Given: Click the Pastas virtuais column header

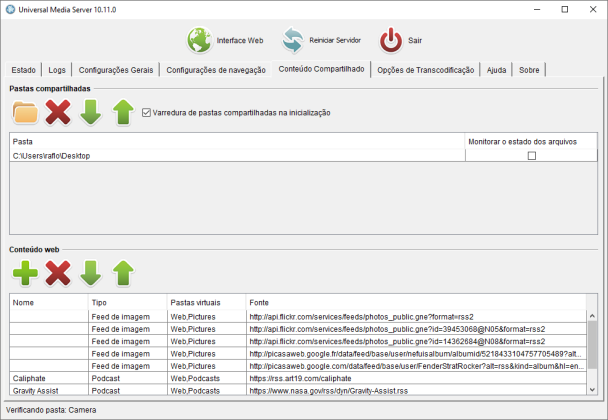Looking at the screenshot, I should 207,302.
